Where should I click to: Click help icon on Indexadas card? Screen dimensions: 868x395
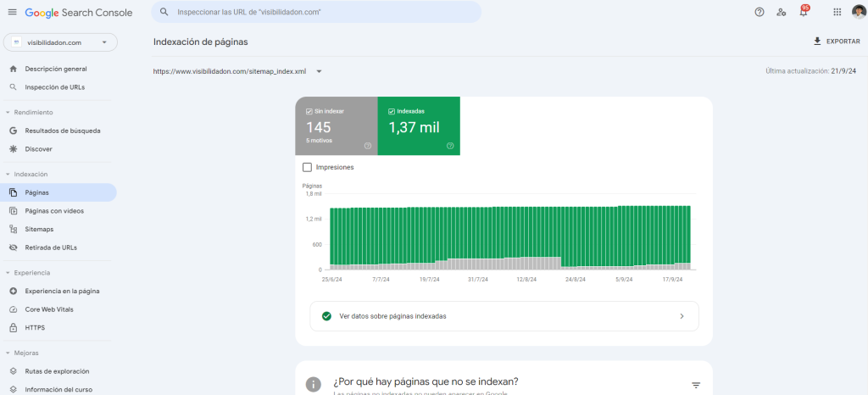[450, 146]
